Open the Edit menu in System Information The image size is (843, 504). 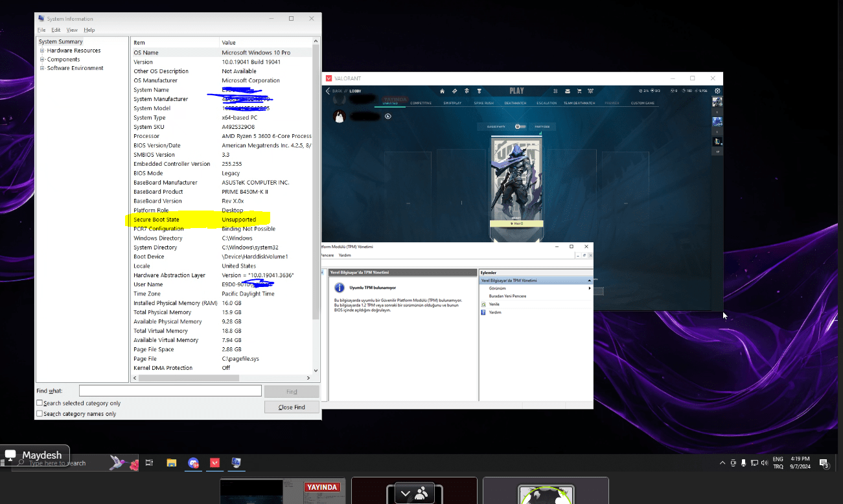coord(56,30)
